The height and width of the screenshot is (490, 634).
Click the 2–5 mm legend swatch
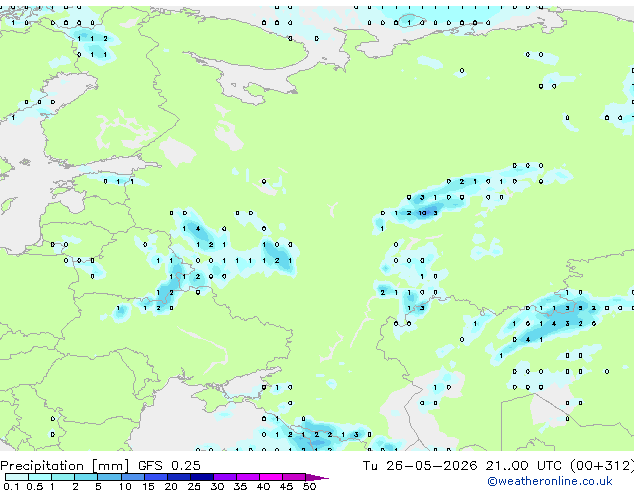click(86, 477)
